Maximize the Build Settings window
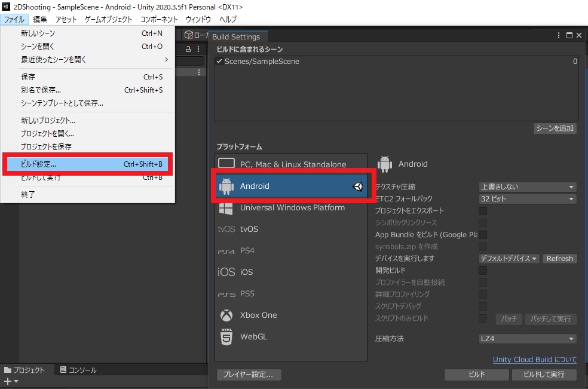Viewport: 588px width, 389px height. click(569, 35)
